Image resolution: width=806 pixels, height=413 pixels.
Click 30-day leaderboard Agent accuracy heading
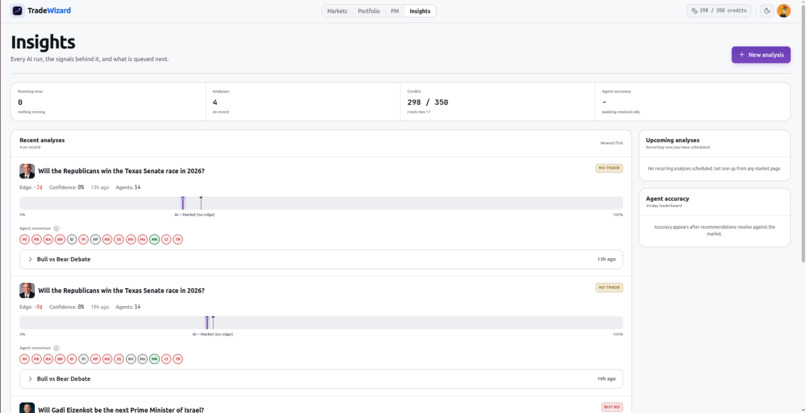[667, 201]
